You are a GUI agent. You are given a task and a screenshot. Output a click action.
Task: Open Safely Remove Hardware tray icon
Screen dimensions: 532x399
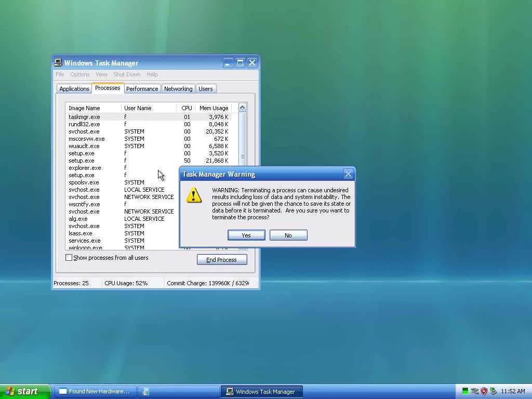click(x=475, y=391)
